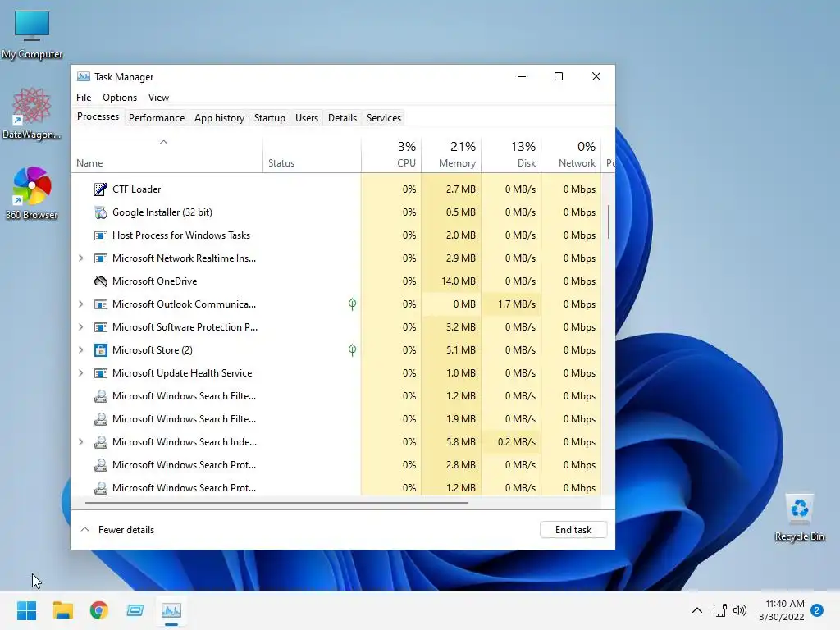Click the sort arrow above Name column

164,142
